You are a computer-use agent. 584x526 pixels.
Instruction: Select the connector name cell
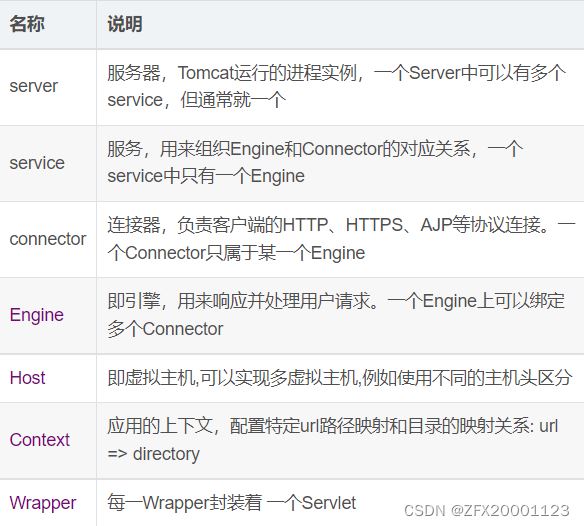click(x=48, y=239)
